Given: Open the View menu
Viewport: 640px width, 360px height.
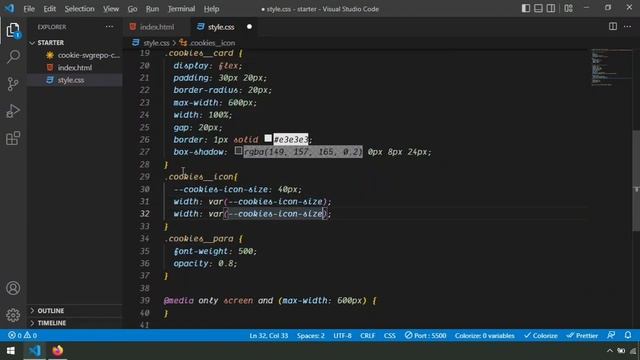Looking at the screenshot, I should tap(111, 9).
